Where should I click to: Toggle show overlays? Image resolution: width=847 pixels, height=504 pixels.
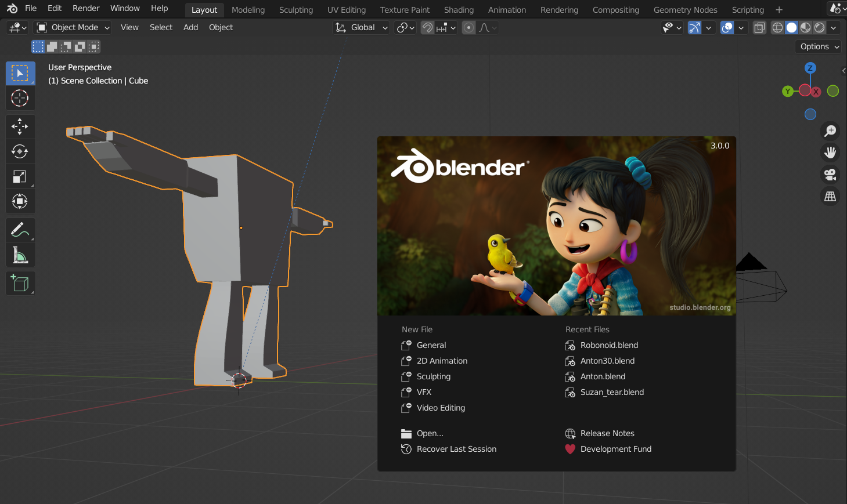pyautogui.click(x=727, y=27)
